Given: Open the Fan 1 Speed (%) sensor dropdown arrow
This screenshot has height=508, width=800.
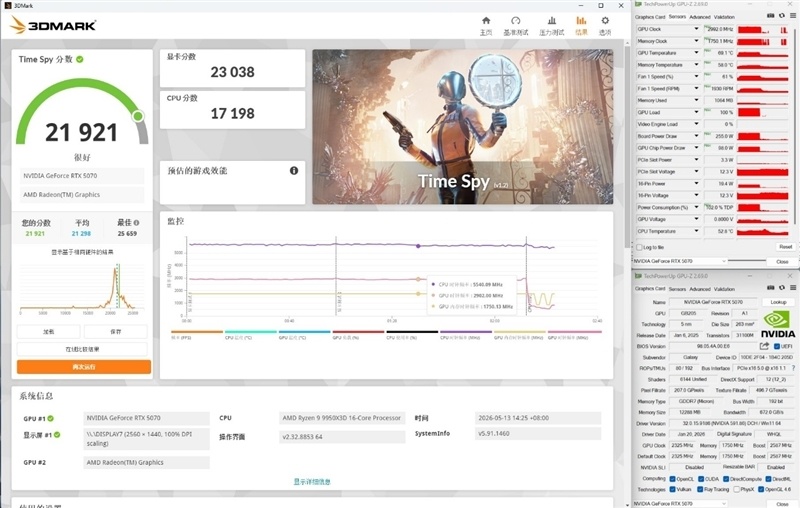Looking at the screenshot, I should pos(696,77).
